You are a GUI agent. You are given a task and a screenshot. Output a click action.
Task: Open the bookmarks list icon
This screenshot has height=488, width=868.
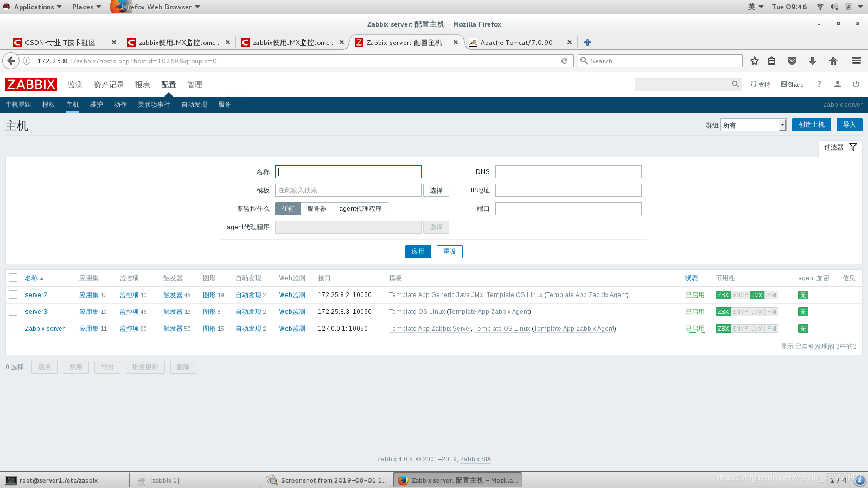pos(771,61)
